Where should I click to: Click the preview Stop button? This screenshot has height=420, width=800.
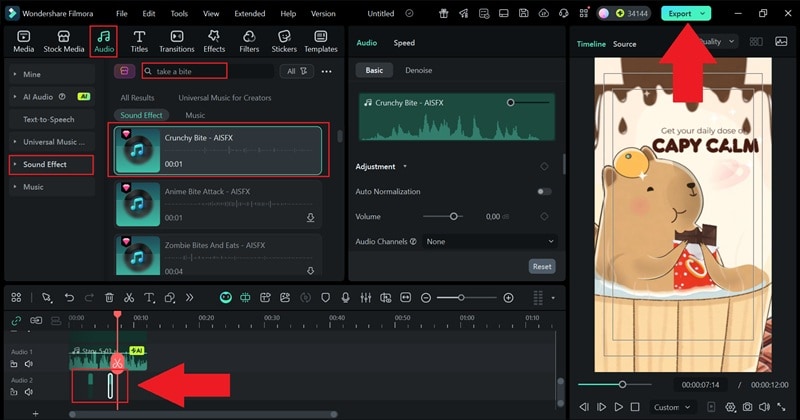(x=635, y=407)
